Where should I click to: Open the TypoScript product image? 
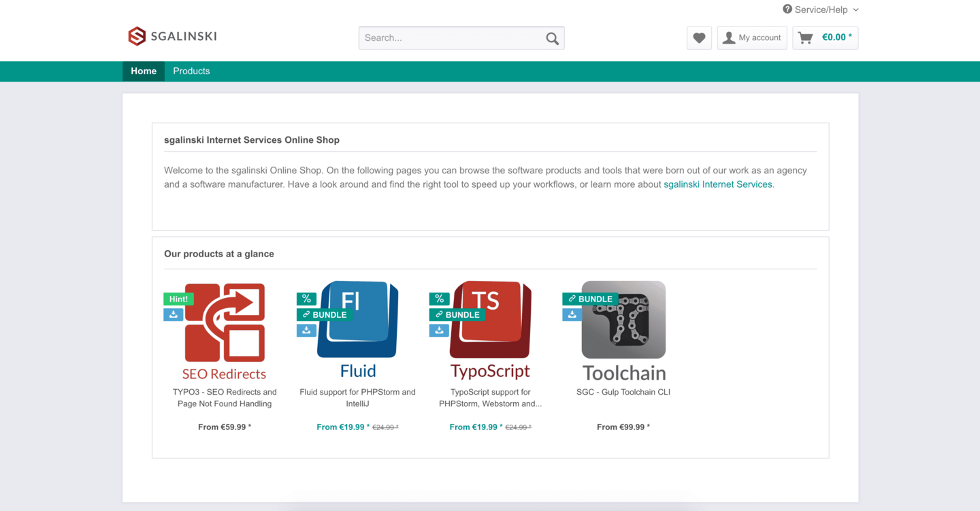[x=490, y=330]
